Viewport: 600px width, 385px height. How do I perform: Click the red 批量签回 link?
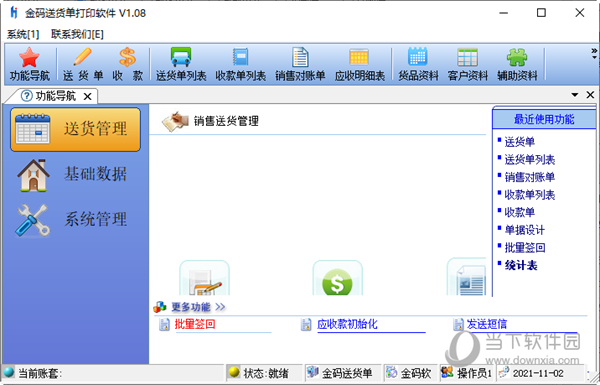[195, 325]
